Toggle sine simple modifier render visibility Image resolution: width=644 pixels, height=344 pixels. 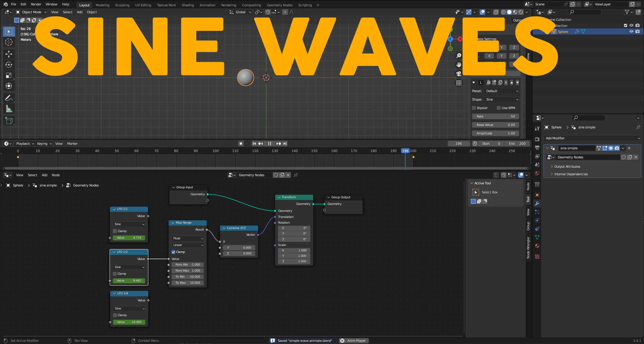pos(617,148)
